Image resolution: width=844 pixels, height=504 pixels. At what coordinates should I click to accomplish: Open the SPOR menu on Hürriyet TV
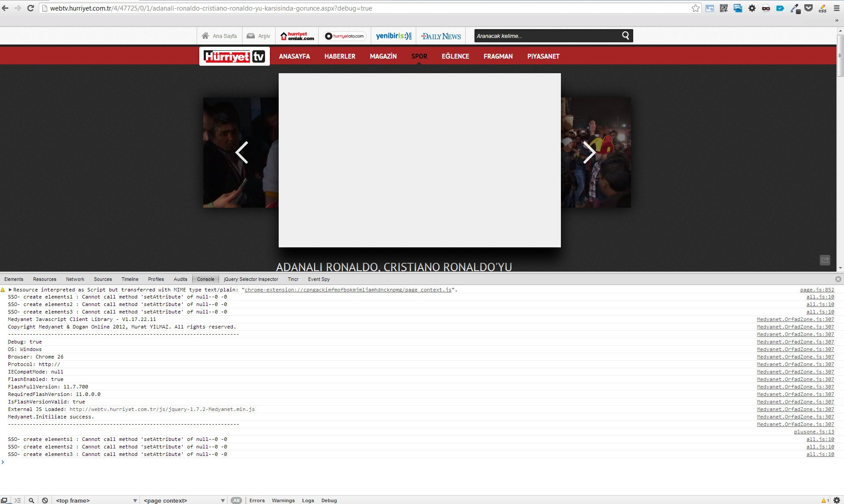click(x=419, y=56)
